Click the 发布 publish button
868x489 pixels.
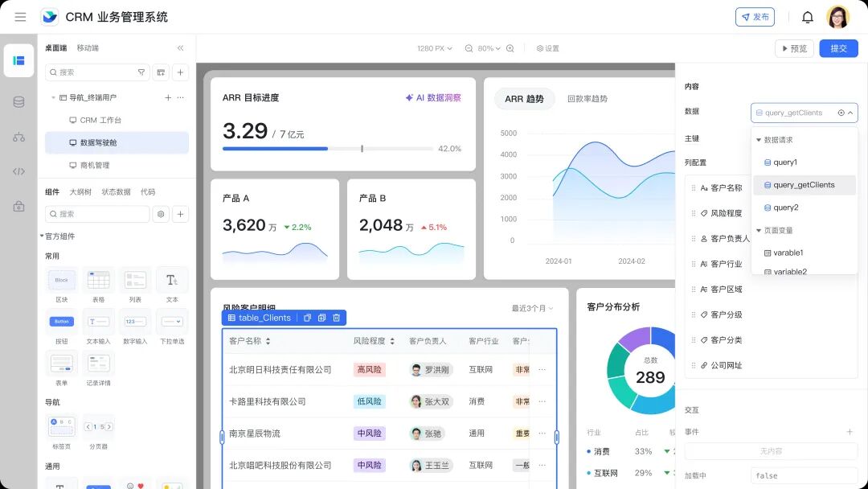click(x=755, y=17)
